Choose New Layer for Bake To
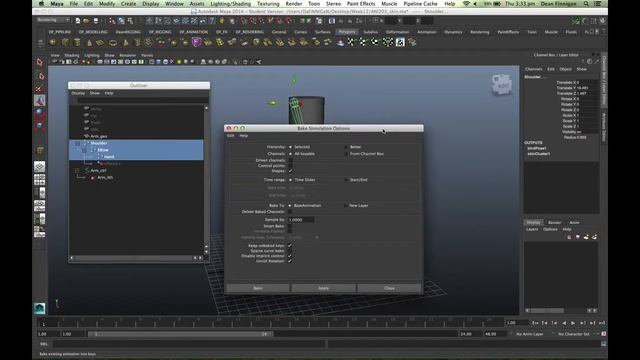 pos(346,206)
